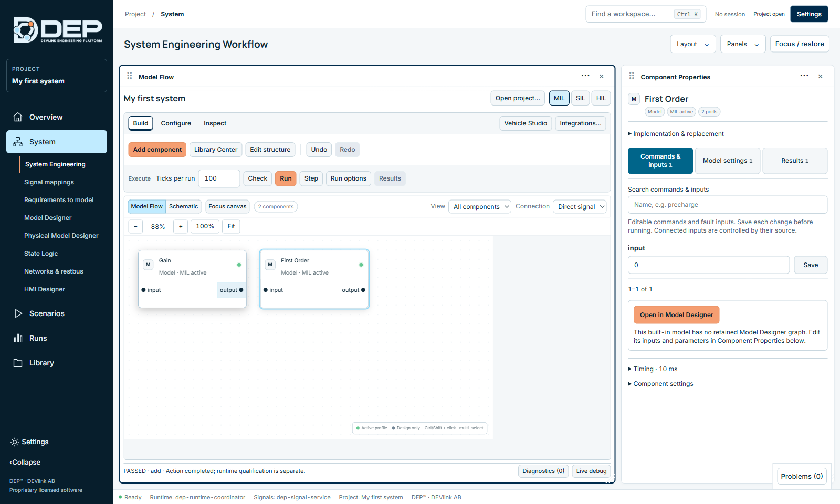Click the Runs bar chart icon
The image size is (840, 504).
tap(18, 338)
